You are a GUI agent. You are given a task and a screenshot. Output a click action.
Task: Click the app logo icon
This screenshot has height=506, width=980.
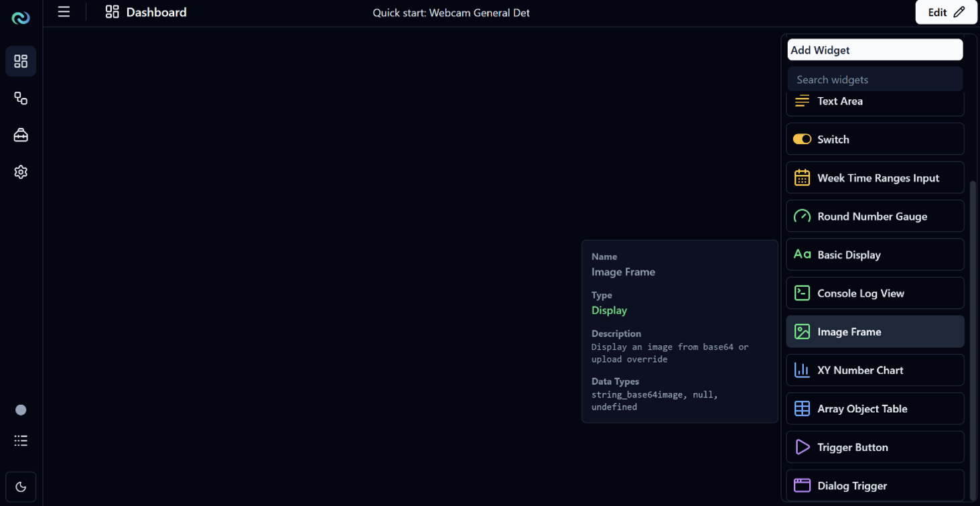click(21, 18)
